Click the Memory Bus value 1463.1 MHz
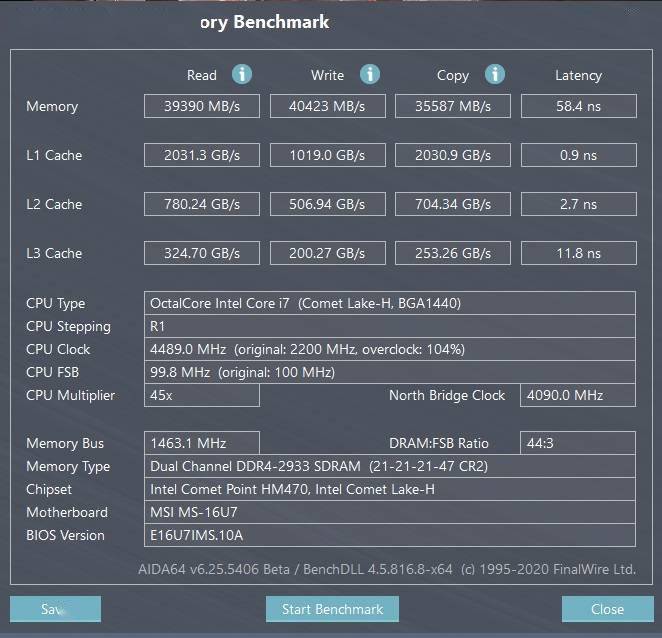The width and height of the screenshot is (662, 638). click(202, 443)
